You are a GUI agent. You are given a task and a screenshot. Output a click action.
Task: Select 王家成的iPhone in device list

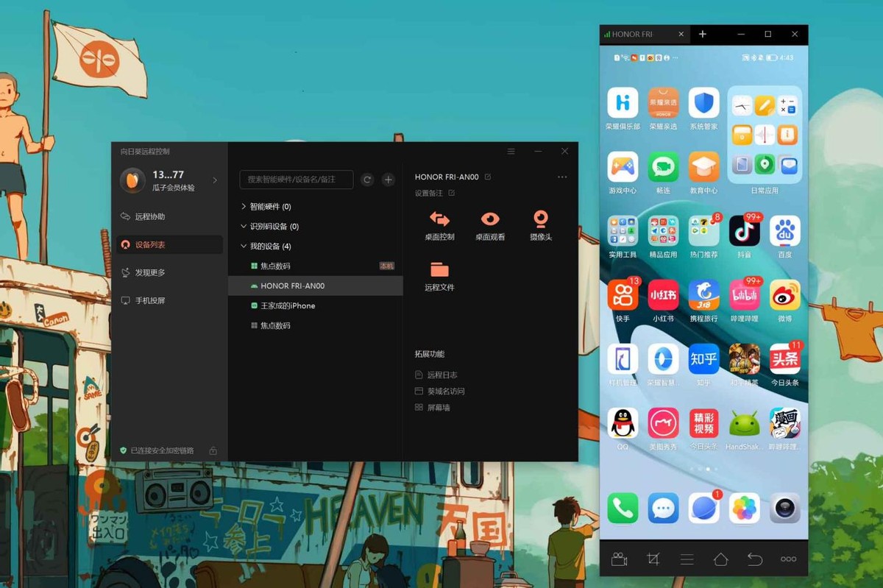(x=288, y=305)
